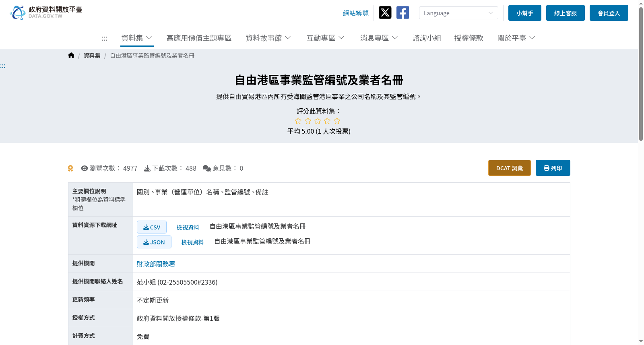Open the Language dropdown
Image resolution: width=644 pixels, height=345 pixels.
tap(458, 13)
